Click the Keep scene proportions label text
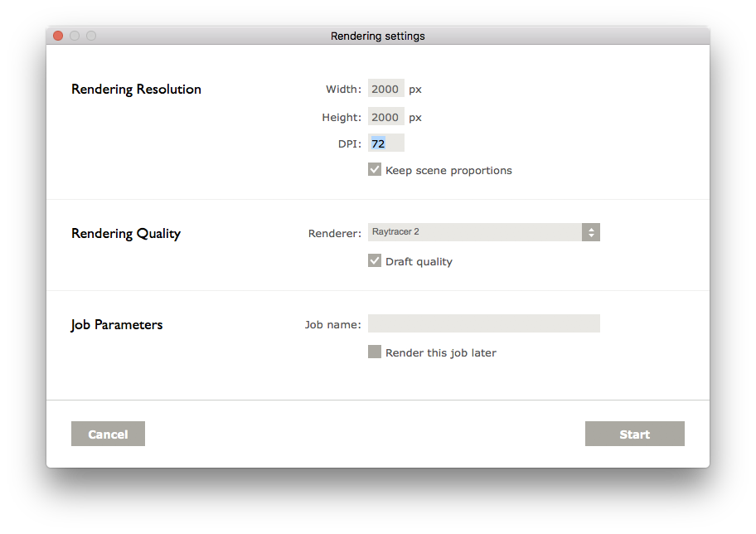The height and width of the screenshot is (534, 756). pyautogui.click(x=448, y=170)
